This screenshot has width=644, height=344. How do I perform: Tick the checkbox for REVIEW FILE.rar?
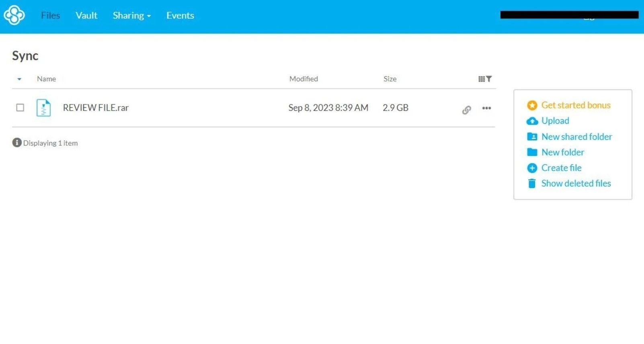20,108
